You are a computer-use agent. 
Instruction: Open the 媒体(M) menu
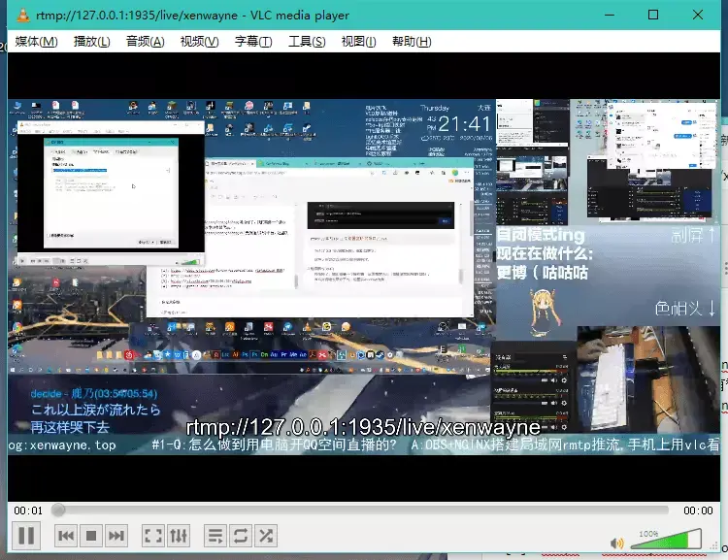[x=36, y=42]
